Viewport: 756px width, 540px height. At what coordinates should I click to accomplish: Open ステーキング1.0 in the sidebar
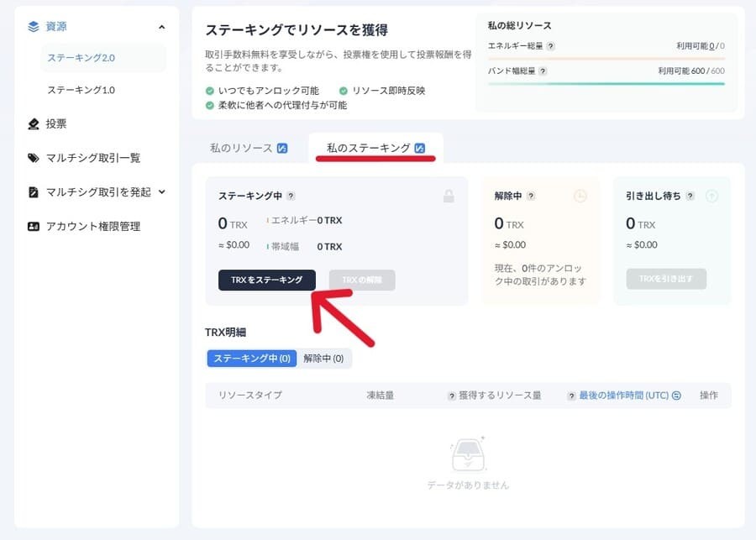[x=81, y=90]
